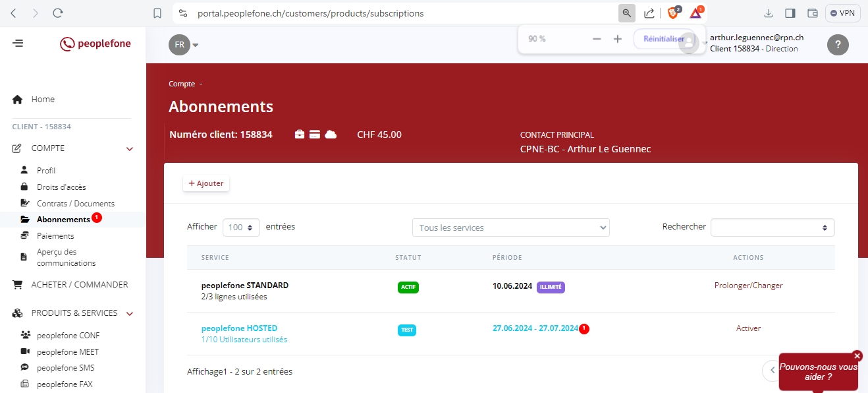Click the + Ajouter button
This screenshot has height=393, width=868.
(206, 183)
